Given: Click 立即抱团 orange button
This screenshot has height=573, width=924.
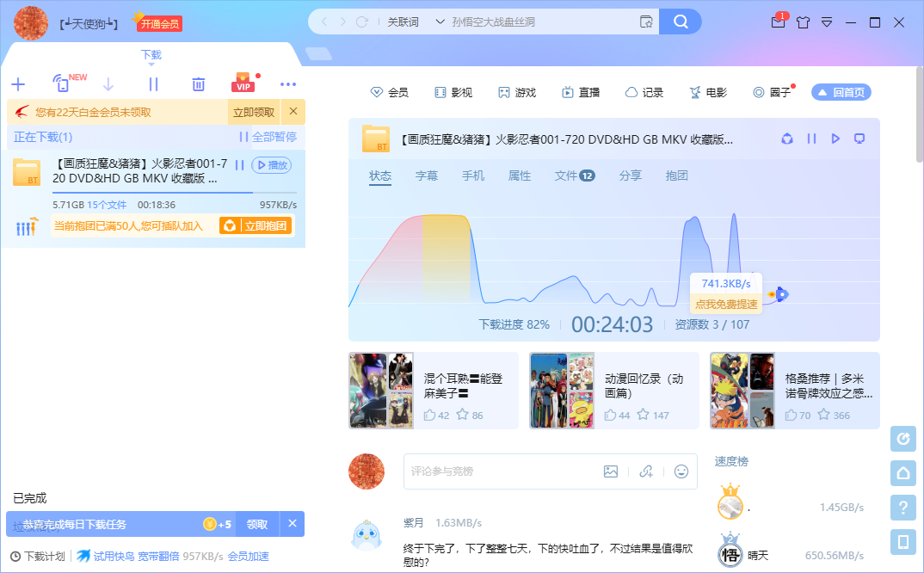Looking at the screenshot, I should (256, 225).
